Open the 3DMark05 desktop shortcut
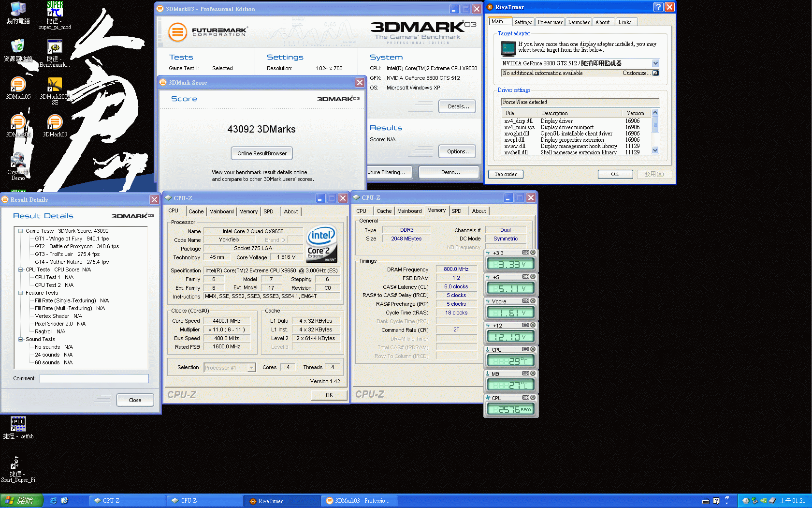812x508 pixels. (18, 88)
